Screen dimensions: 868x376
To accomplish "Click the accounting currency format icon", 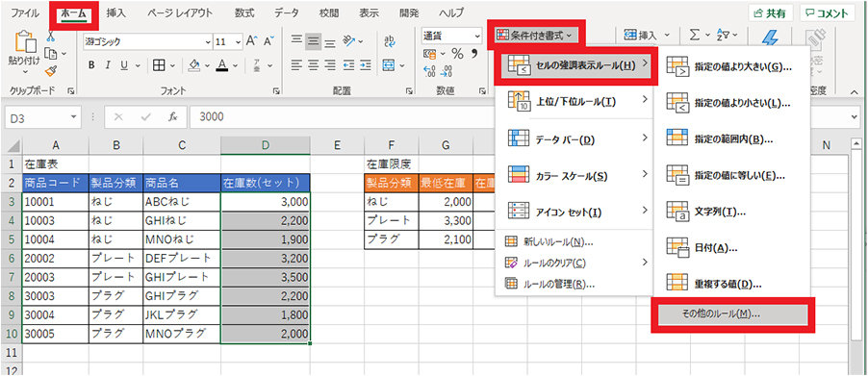I will coord(430,54).
